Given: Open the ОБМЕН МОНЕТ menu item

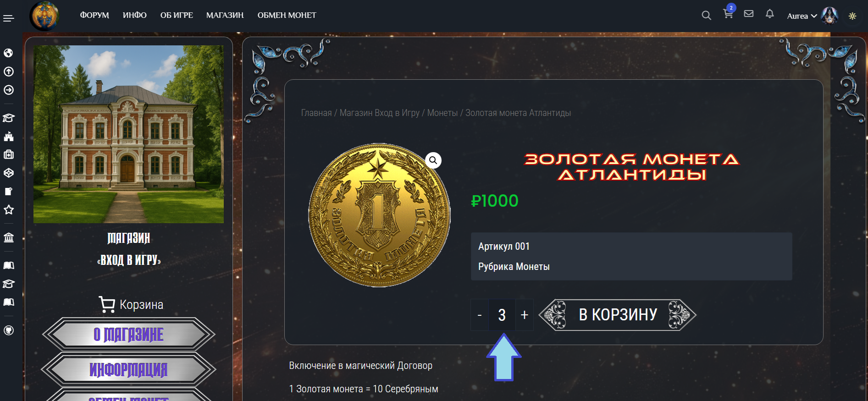Looking at the screenshot, I should 287,15.
